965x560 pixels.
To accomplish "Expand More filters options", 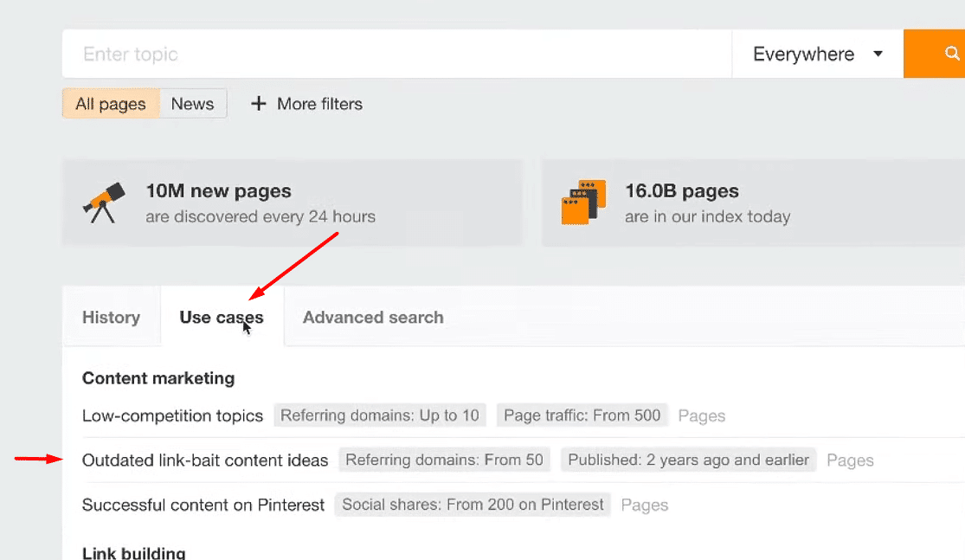I will tap(319, 104).
